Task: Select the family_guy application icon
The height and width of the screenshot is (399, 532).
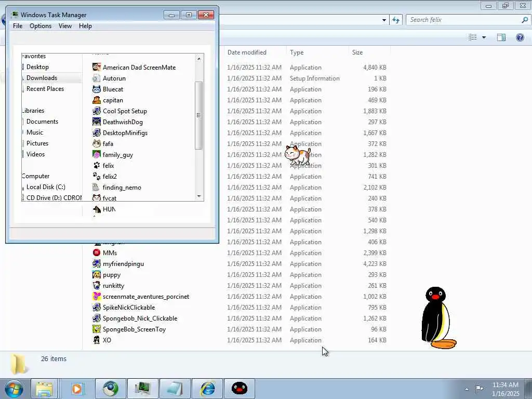Action: 97,154
